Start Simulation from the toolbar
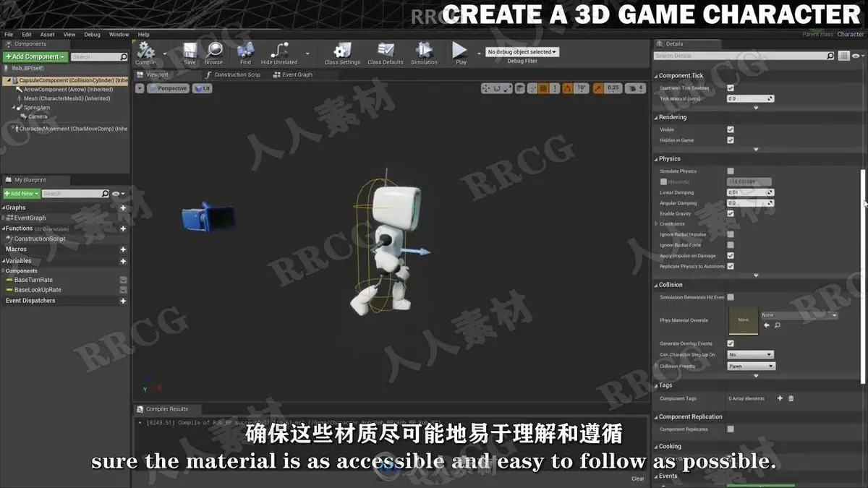The height and width of the screenshot is (488, 868). (x=424, y=51)
